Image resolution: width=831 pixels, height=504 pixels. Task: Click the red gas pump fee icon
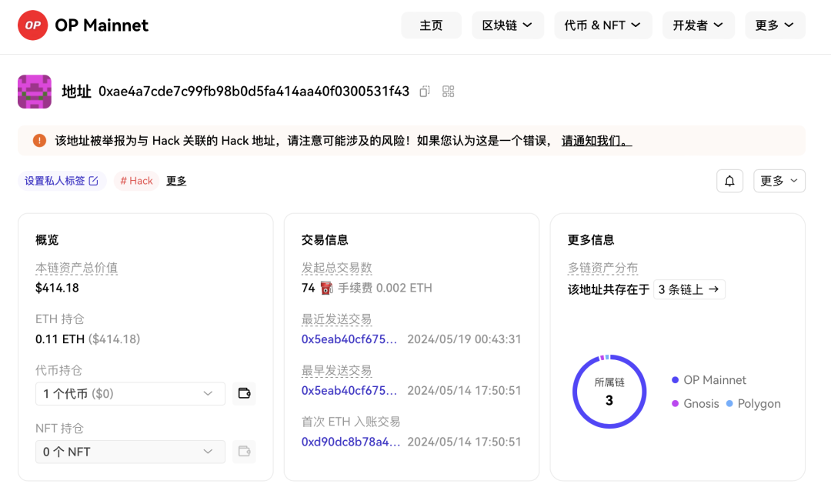326,288
